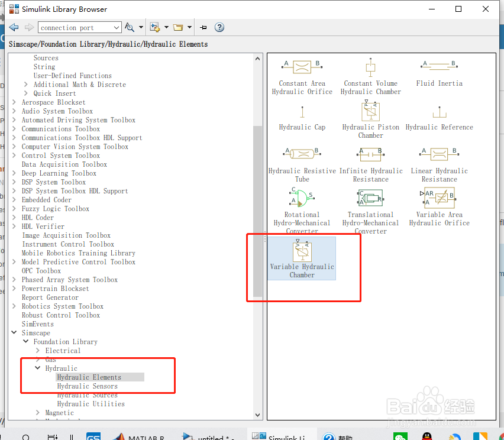504x440 pixels.
Task: Expand Audio System Toolbox node
Action: [x=14, y=111]
